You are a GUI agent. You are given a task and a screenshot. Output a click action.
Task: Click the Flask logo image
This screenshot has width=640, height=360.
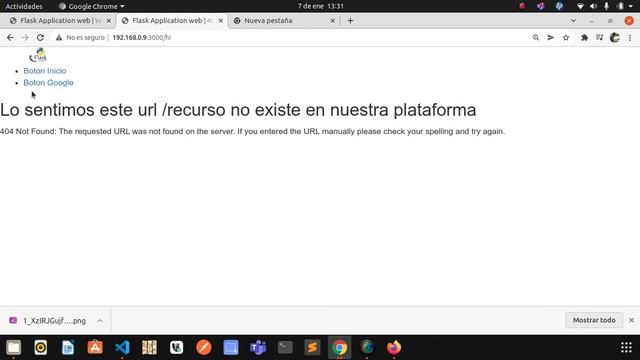38,55
